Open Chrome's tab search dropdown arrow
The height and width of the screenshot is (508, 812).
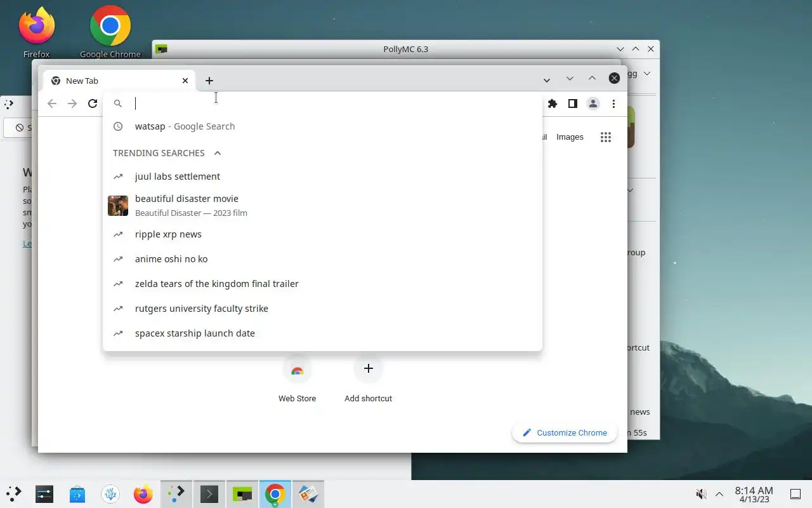coord(546,80)
